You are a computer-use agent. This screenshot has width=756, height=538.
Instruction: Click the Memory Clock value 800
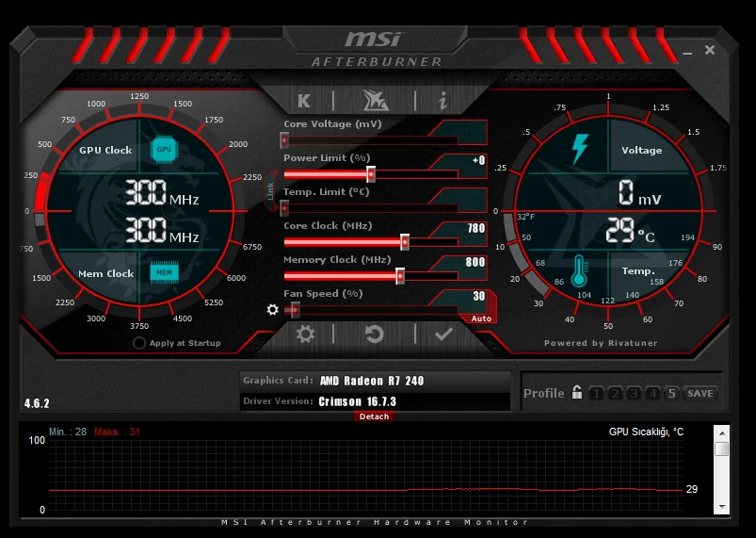click(x=475, y=262)
